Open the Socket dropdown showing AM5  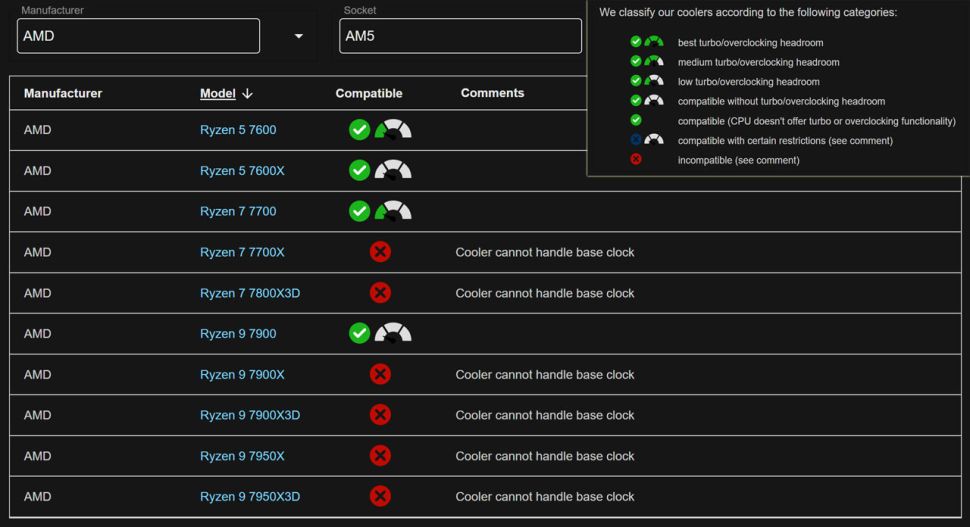click(x=461, y=36)
